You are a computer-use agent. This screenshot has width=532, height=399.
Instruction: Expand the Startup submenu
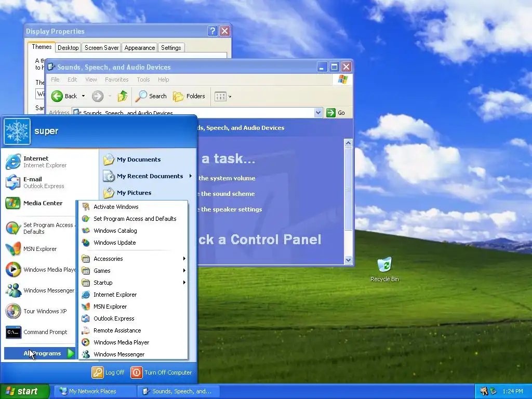point(133,283)
